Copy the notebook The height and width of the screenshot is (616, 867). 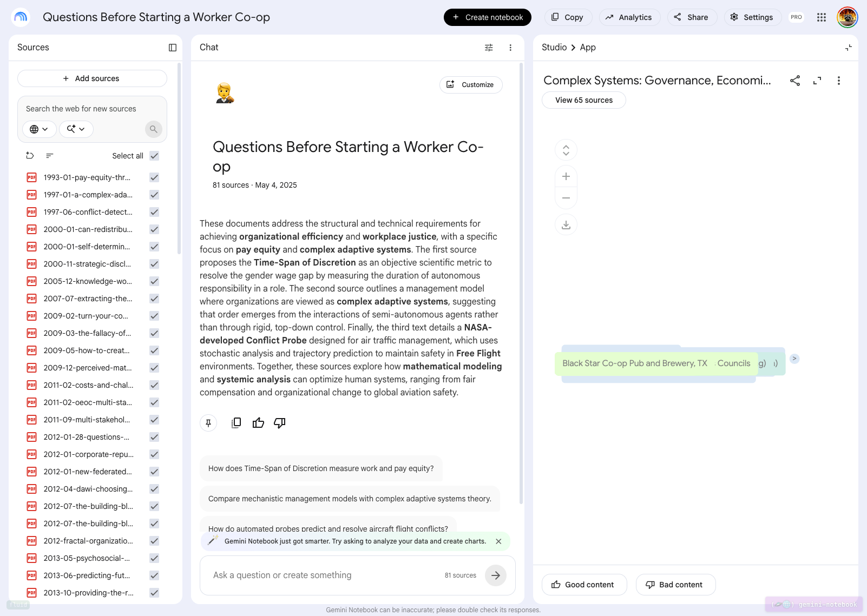(568, 17)
